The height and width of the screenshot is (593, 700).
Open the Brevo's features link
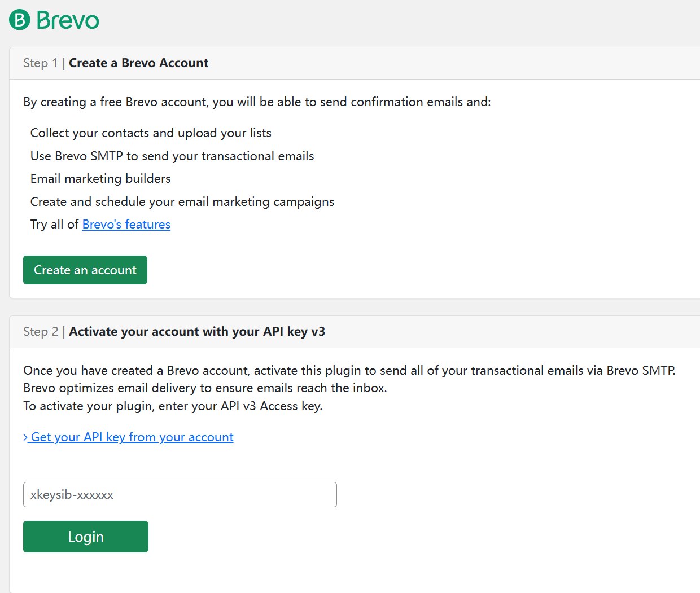coord(126,225)
